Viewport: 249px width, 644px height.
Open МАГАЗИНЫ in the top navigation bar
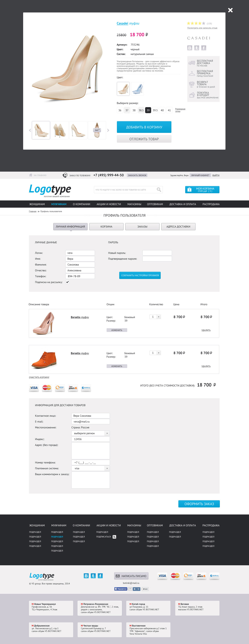tap(134, 204)
